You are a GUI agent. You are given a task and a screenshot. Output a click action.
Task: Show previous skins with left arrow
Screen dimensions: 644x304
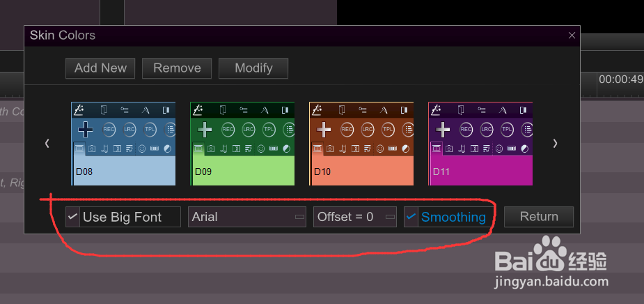pos(47,144)
